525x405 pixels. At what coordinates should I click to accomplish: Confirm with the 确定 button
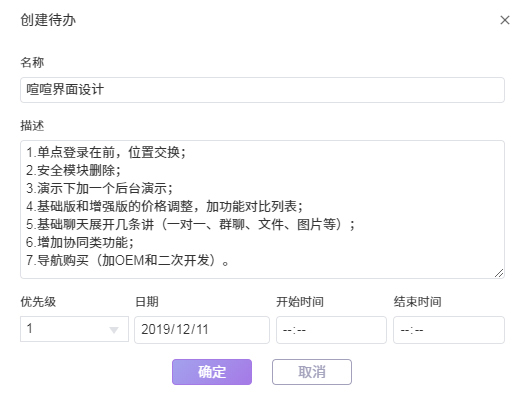point(212,372)
